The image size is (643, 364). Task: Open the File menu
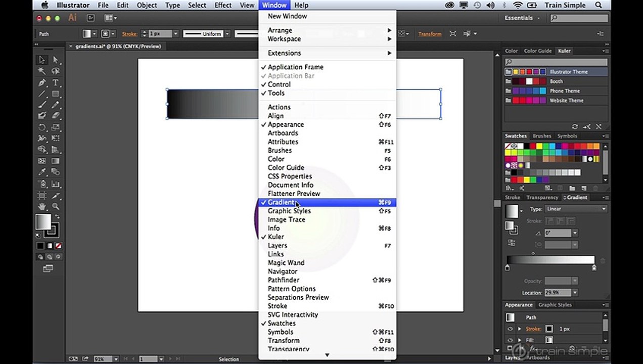[103, 5]
